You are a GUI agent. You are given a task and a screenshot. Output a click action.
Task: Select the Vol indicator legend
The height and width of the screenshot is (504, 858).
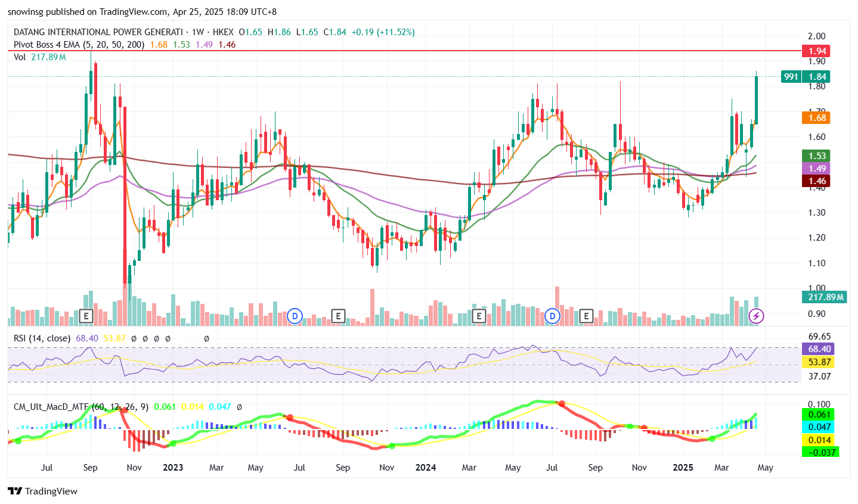pos(20,57)
